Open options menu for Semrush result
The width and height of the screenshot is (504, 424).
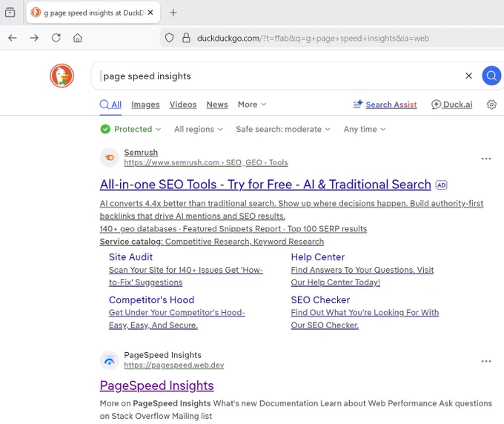[x=486, y=159]
